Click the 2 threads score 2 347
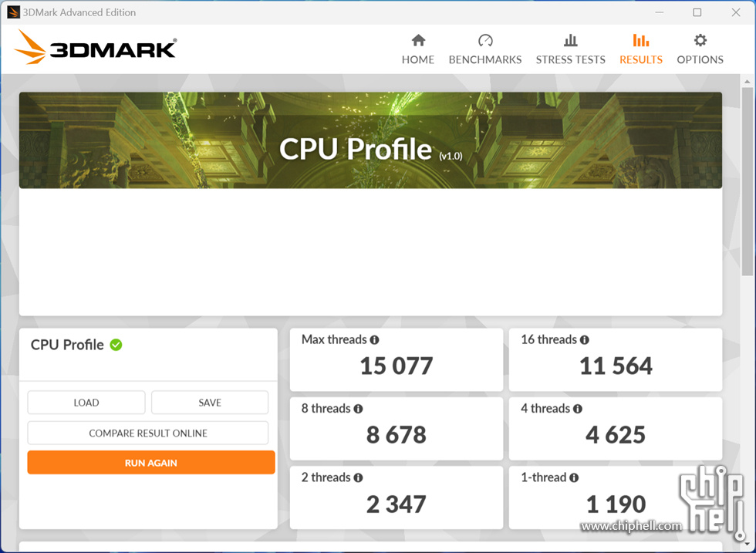Screen dimensions: 756x553 click(x=397, y=504)
